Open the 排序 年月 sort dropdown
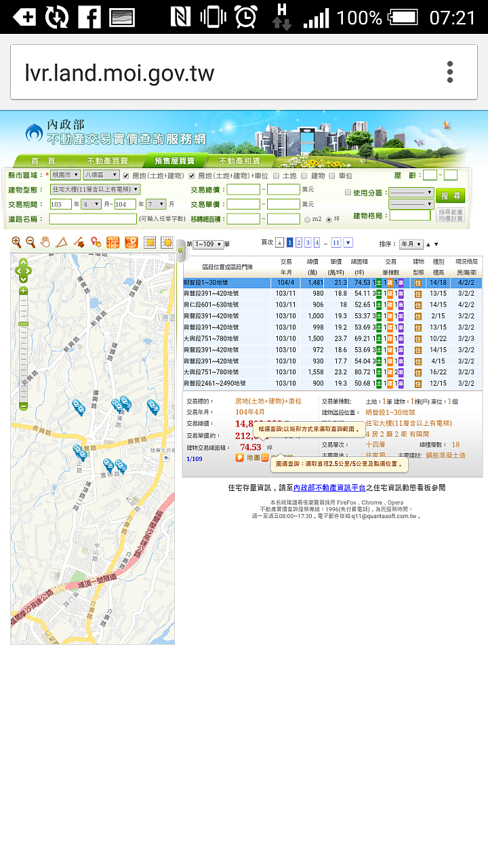488x868 pixels. tap(411, 244)
